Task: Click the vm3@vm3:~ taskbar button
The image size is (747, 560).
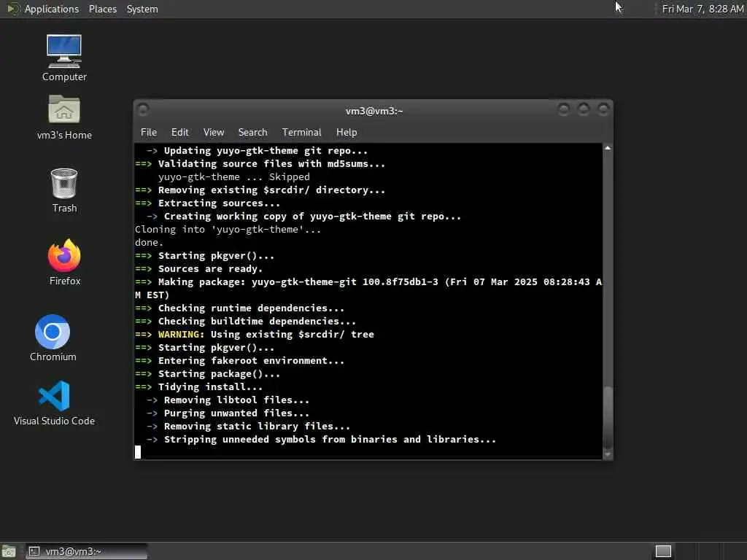Action: click(86, 551)
